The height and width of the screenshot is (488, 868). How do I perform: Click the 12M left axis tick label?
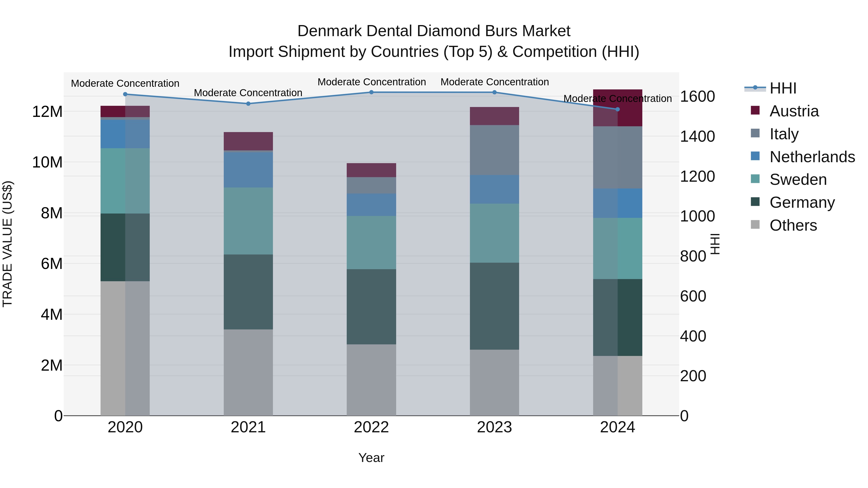point(47,112)
